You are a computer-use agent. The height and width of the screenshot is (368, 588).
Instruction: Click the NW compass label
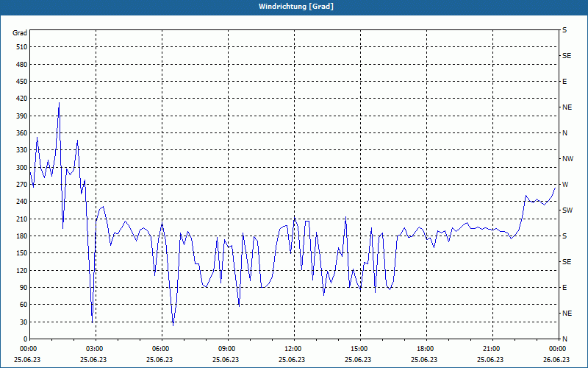click(x=567, y=159)
